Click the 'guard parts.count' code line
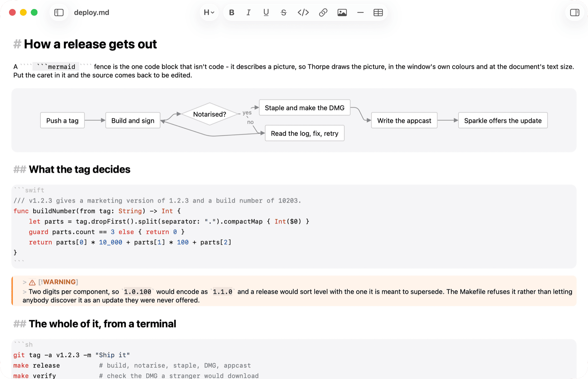 coord(107,232)
